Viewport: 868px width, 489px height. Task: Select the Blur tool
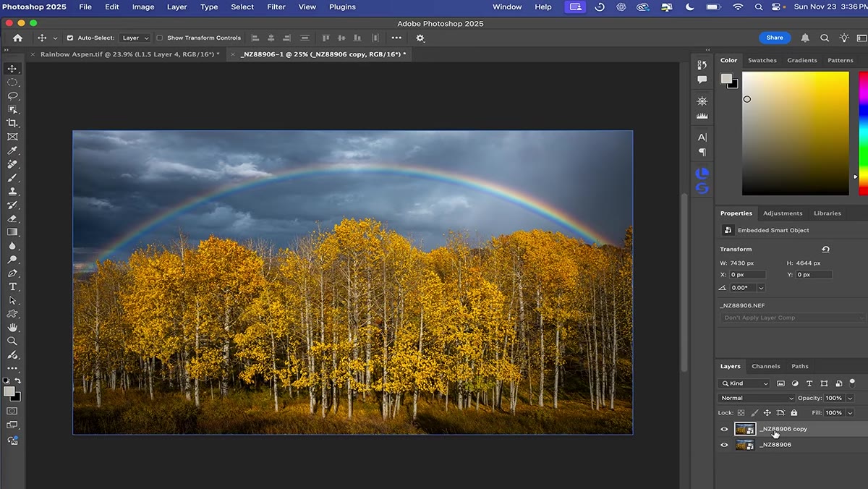coord(12,246)
